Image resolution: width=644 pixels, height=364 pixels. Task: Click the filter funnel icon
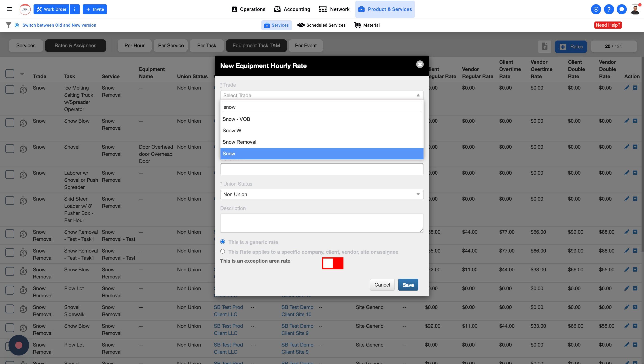(x=8, y=25)
